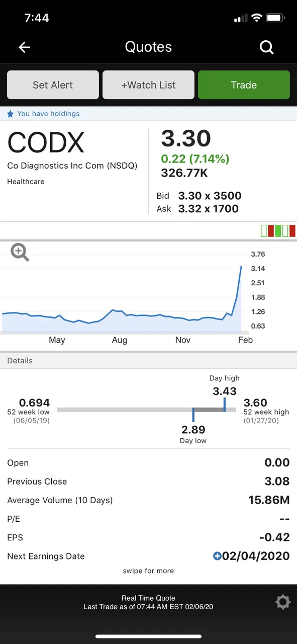
Task: Check the battery icon in status bar
Action: [275, 18]
